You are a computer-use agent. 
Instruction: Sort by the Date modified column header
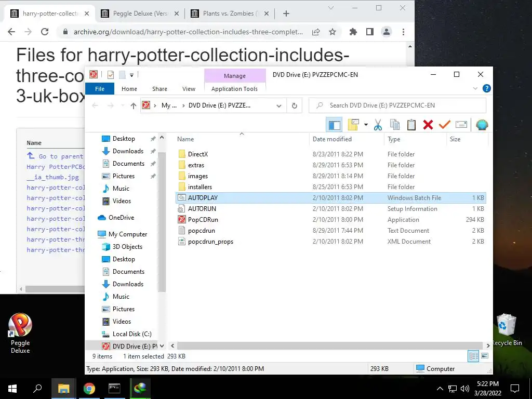pyautogui.click(x=332, y=139)
